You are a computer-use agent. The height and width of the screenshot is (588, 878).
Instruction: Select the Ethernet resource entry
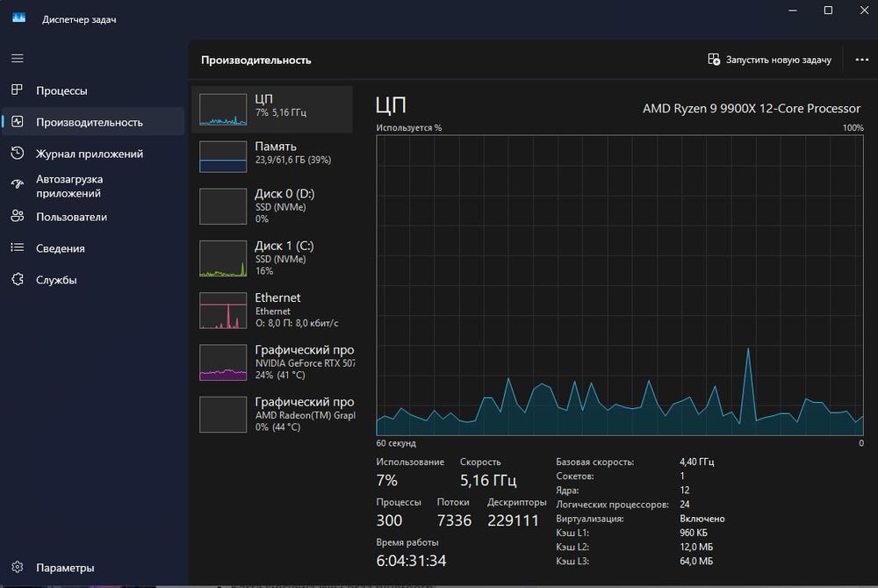click(x=272, y=310)
